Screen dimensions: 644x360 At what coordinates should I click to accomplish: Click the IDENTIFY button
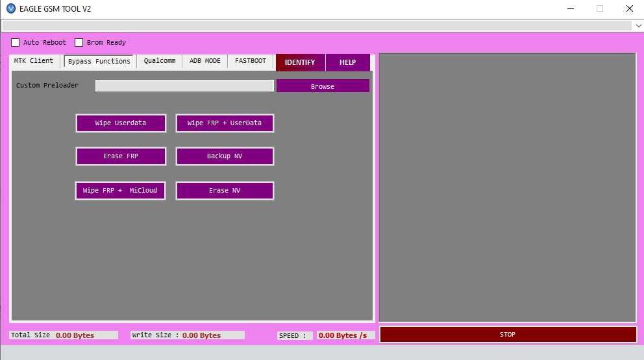(300, 62)
